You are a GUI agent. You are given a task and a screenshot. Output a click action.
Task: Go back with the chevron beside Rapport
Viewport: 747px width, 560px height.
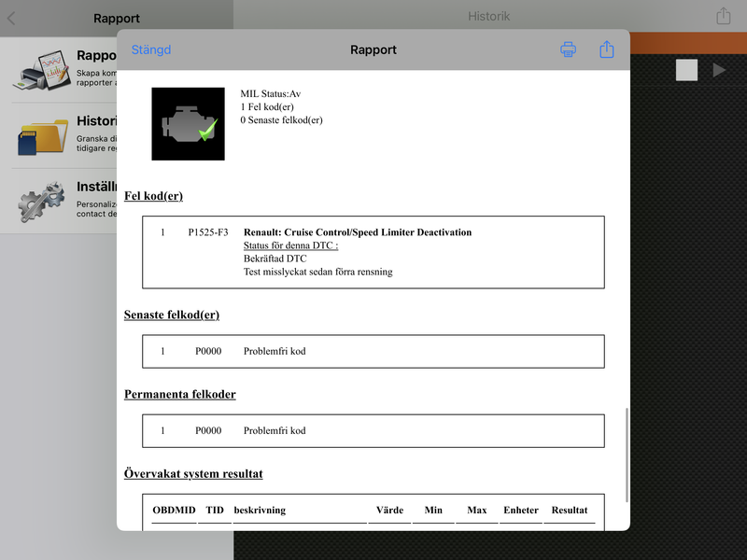pos(11,19)
